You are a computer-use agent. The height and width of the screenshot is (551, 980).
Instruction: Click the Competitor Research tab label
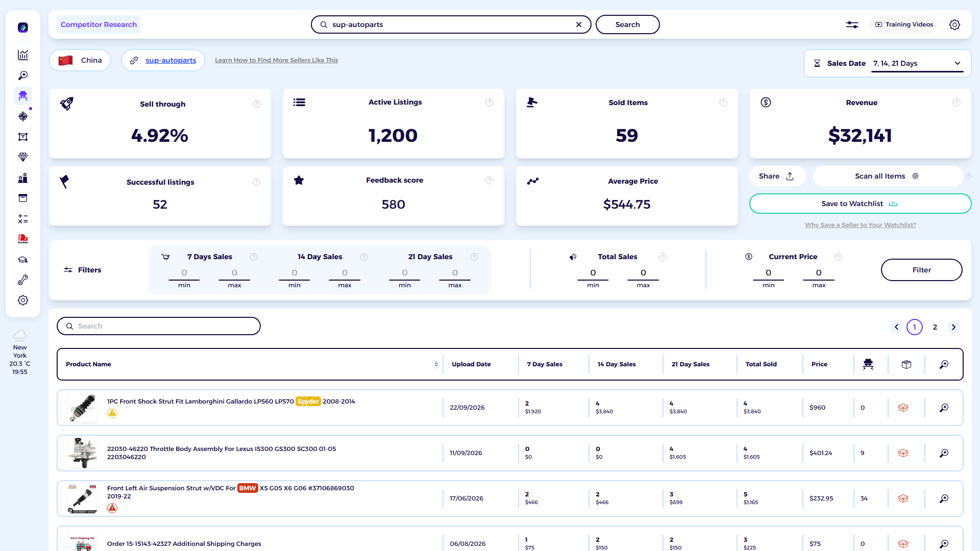[99, 24]
